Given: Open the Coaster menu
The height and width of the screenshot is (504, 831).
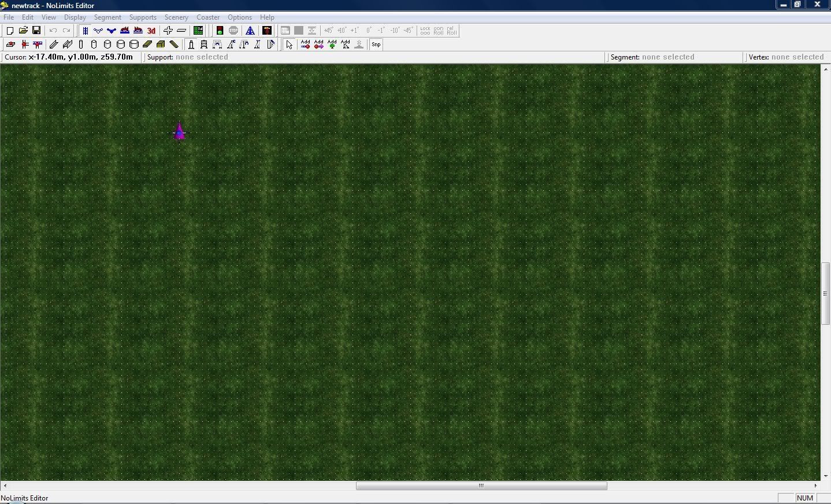Looking at the screenshot, I should 208,17.
